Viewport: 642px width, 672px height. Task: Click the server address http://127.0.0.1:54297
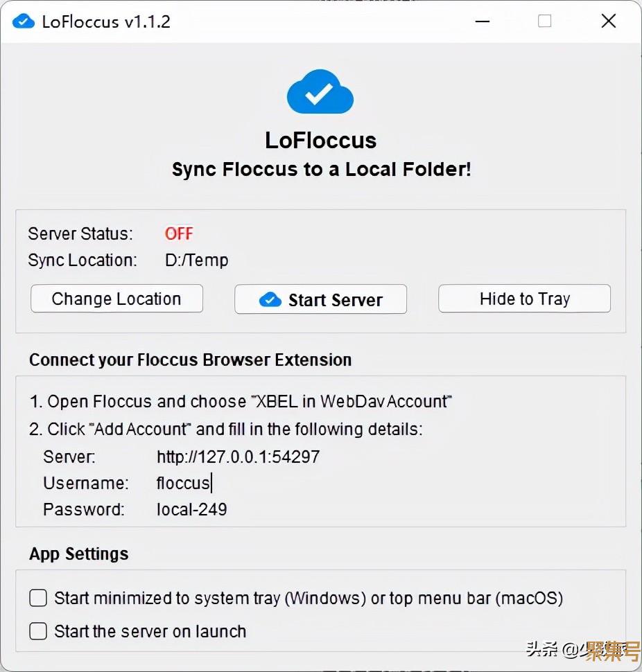tap(238, 457)
